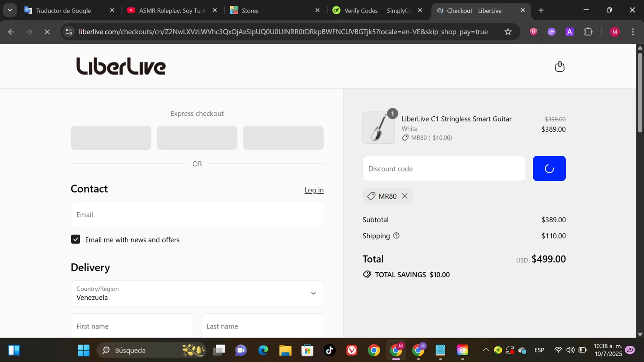The height and width of the screenshot is (362, 644).
Task: Open the tab search dropdown arrow
Action: (10, 10)
